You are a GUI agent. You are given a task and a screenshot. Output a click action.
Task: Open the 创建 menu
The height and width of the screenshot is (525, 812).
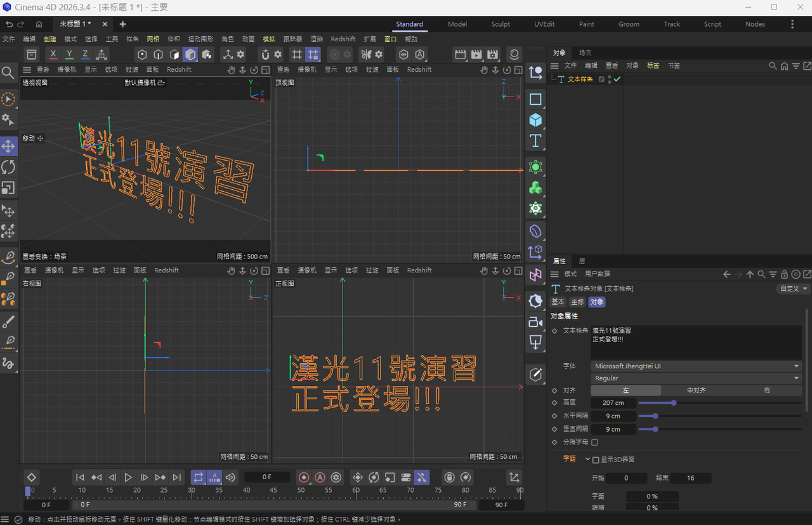point(49,39)
